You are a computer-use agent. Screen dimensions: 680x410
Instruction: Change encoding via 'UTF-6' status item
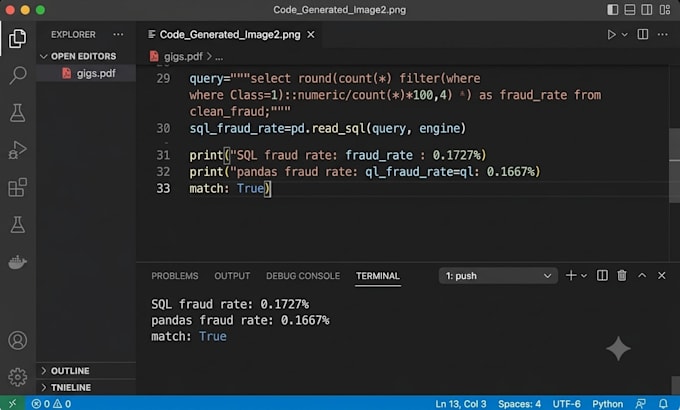(566, 404)
